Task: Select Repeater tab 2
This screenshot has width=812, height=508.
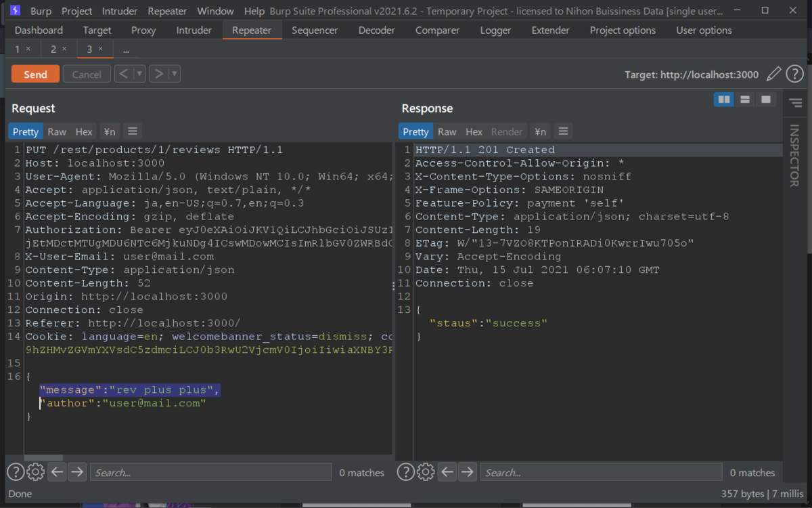Action: click(53, 49)
